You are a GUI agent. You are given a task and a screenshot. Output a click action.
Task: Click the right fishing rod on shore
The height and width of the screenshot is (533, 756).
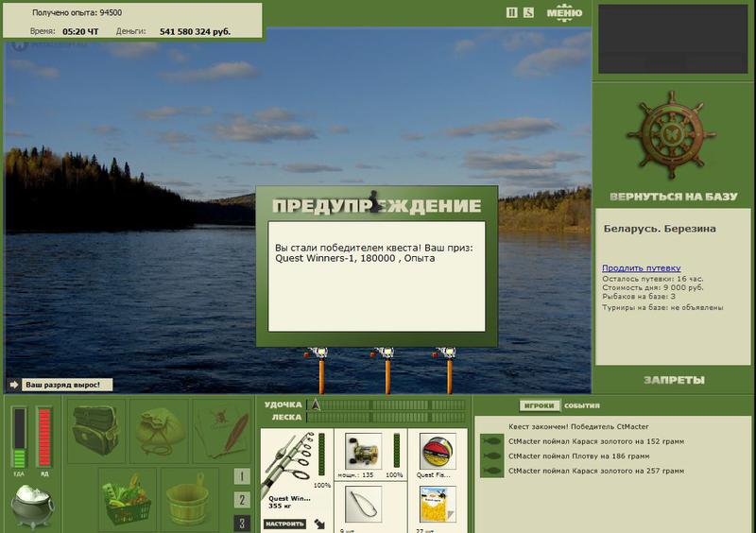tap(449, 370)
